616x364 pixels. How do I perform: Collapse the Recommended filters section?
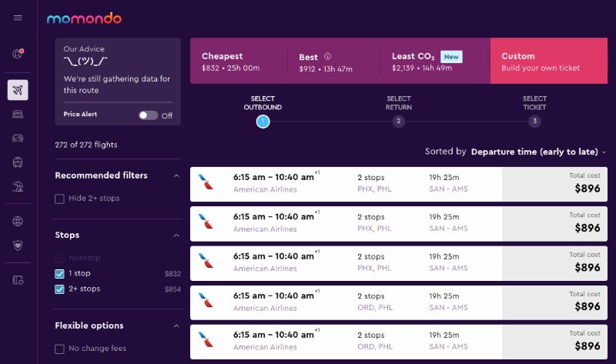pyautogui.click(x=176, y=175)
